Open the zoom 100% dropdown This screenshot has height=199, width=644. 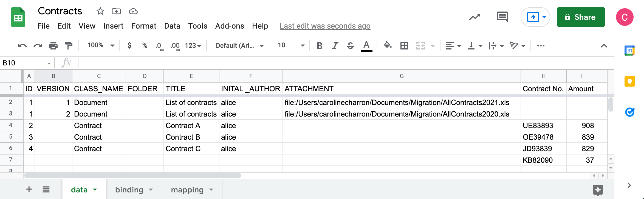pyautogui.click(x=100, y=45)
